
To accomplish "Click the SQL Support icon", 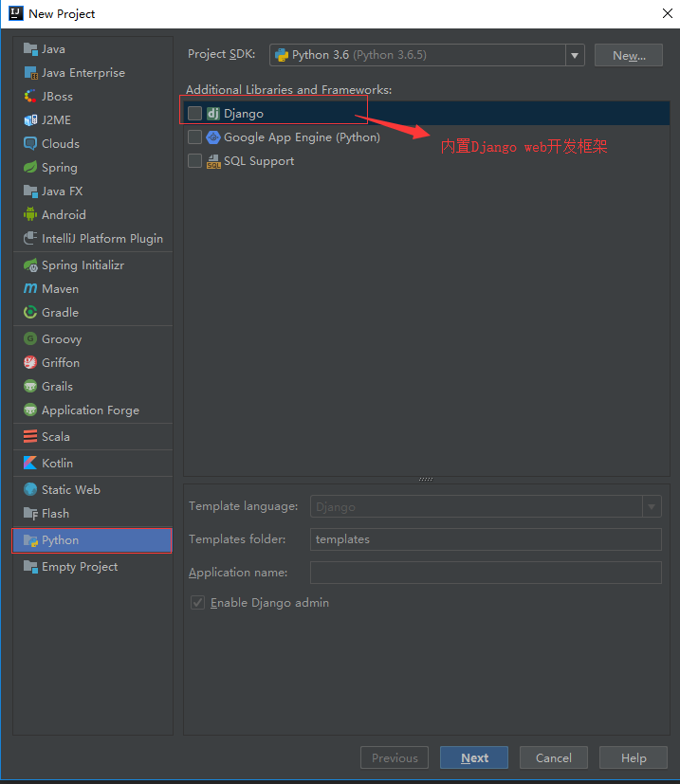I will coord(213,161).
